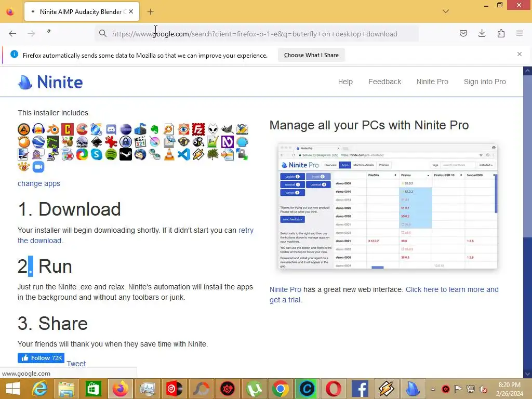Click retry the download link
532x399 pixels.
click(246, 230)
